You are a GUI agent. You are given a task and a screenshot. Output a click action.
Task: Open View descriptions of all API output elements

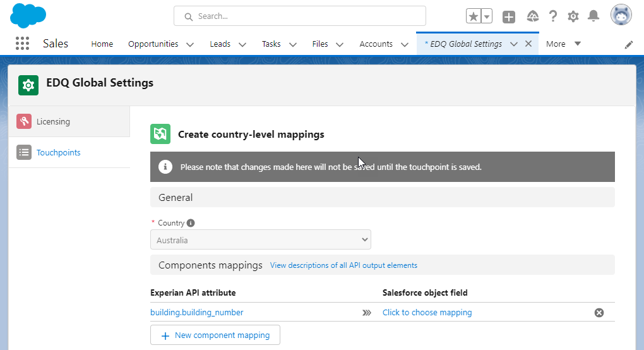343,265
